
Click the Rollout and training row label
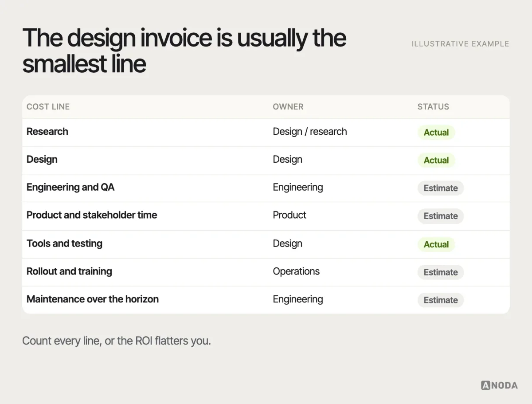point(69,271)
